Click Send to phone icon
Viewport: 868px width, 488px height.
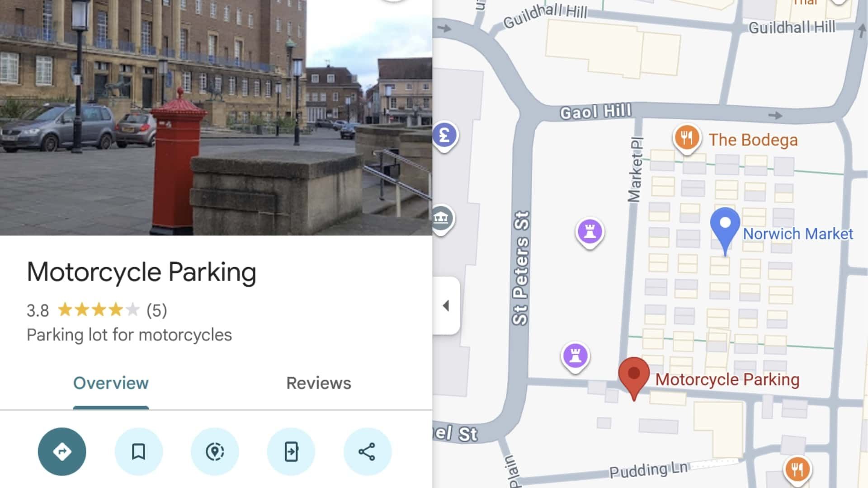(x=291, y=451)
